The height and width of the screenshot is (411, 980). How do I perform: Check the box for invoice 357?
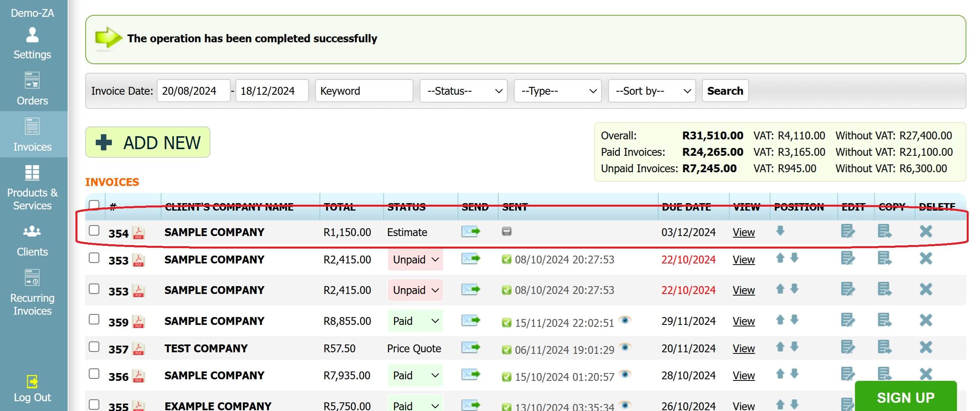pos(94,347)
